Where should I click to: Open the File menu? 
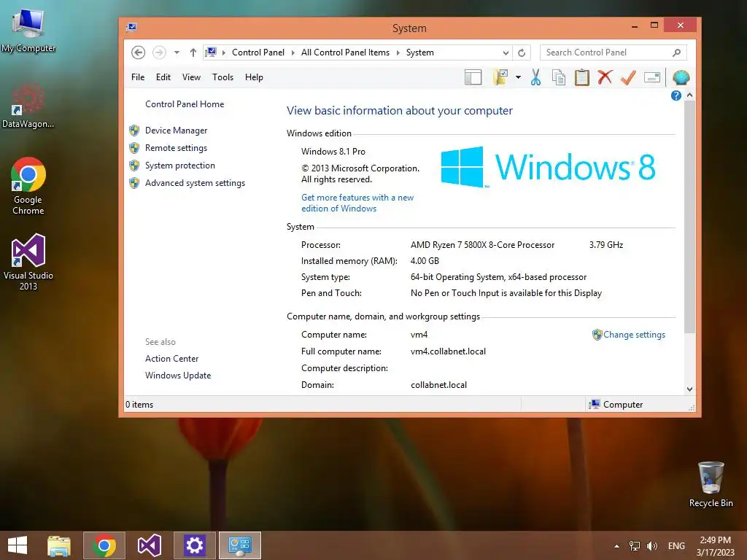tap(138, 77)
